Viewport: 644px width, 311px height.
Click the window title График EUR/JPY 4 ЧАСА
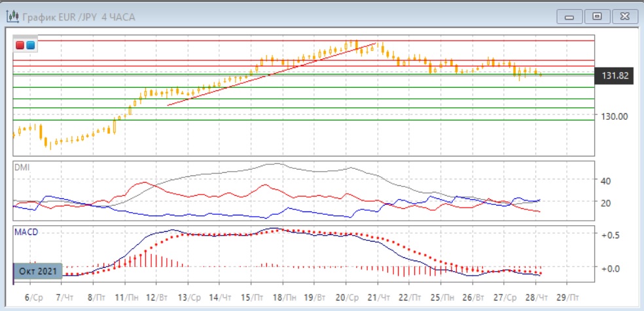[x=79, y=17]
